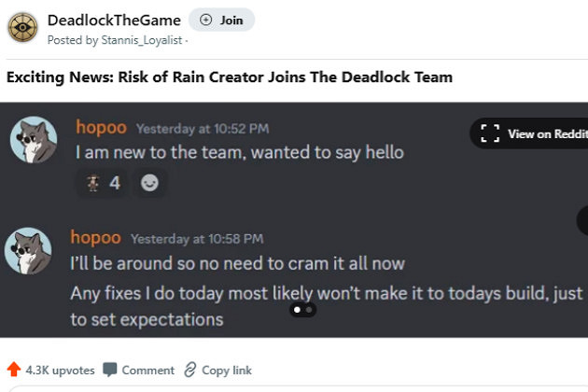Open the Risk of Rain Creator post title
Viewport: 588px width, 392px height.
click(230, 77)
